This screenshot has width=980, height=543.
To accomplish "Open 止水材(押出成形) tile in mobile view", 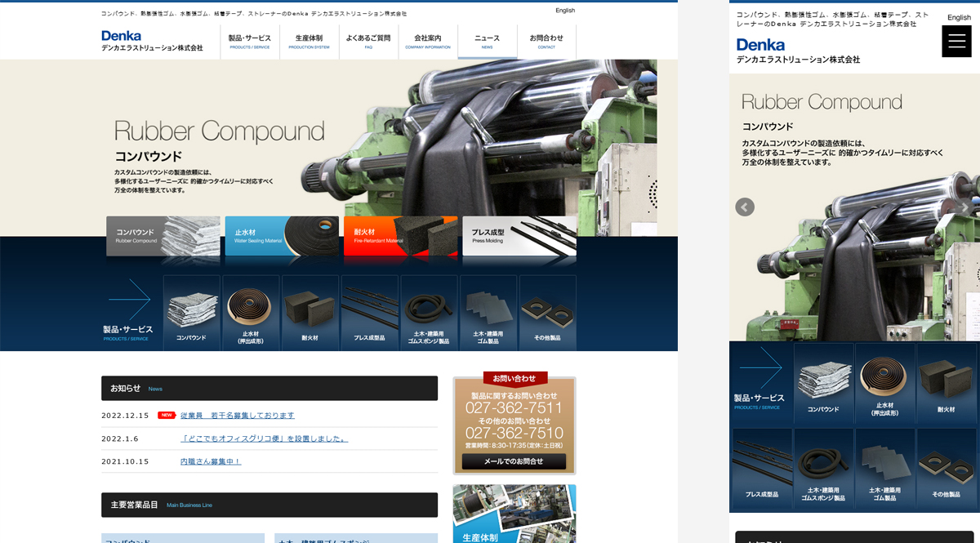I will [x=885, y=384].
